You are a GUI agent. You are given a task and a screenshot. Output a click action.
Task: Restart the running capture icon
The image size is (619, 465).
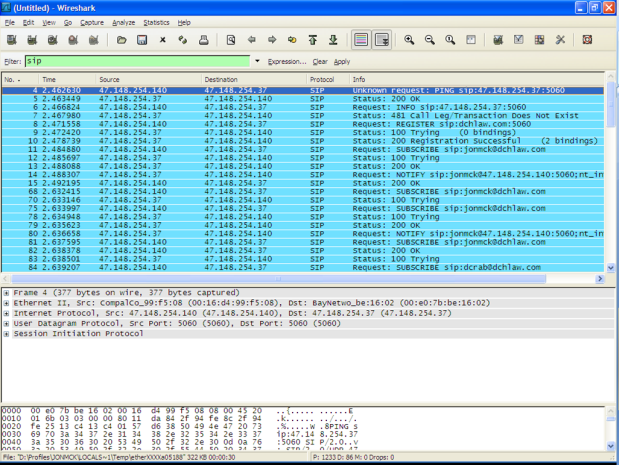94,40
